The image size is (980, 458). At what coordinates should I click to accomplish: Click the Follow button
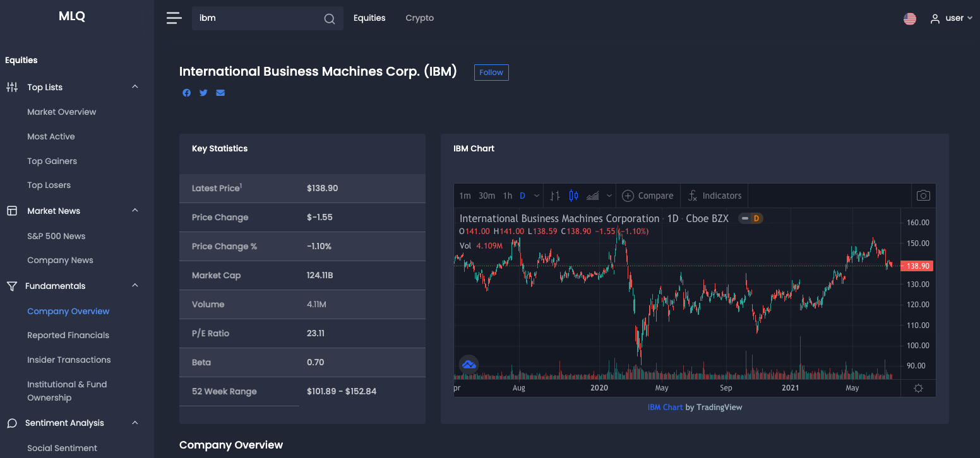coord(491,73)
